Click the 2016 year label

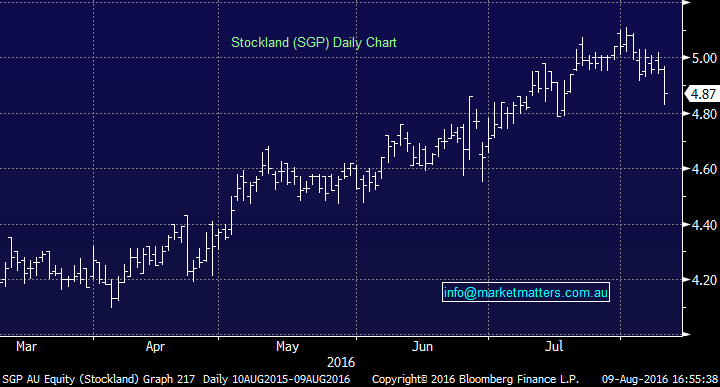coord(341,363)
